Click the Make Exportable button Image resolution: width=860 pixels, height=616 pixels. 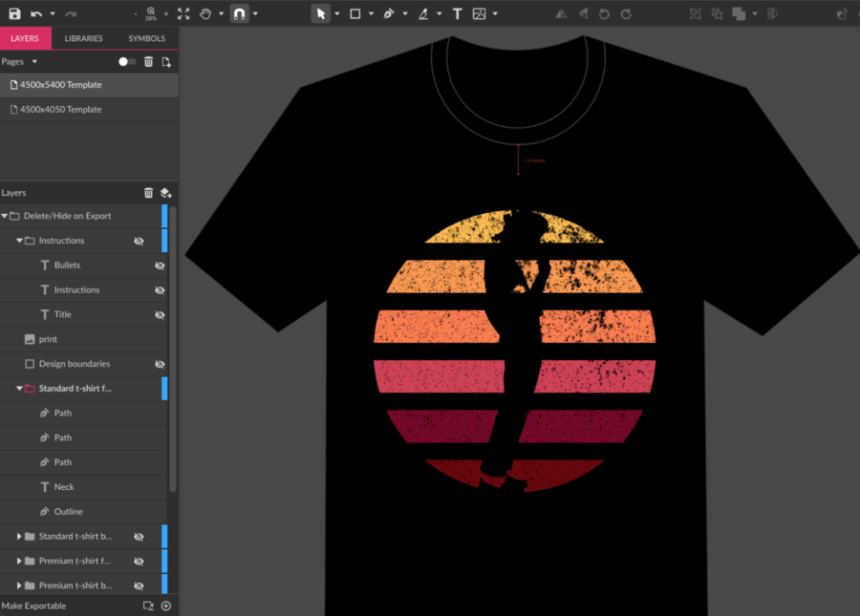[x=34, y=605]
